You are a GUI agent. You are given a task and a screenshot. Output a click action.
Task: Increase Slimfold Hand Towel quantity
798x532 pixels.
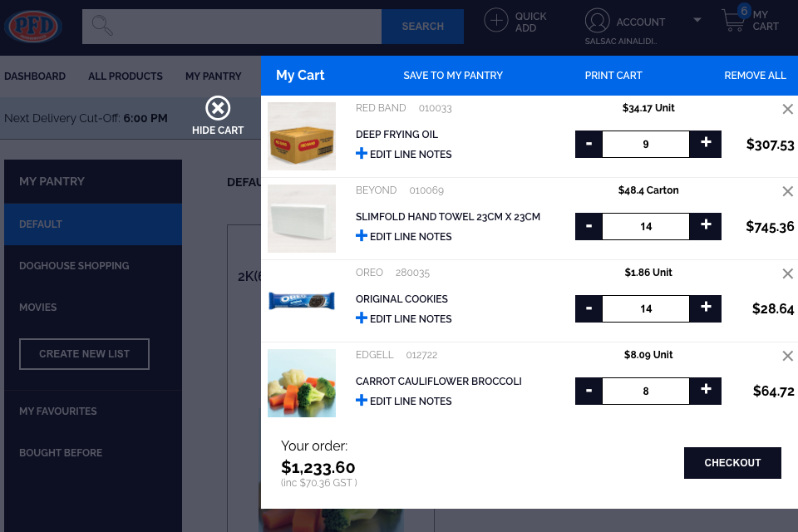706,227
